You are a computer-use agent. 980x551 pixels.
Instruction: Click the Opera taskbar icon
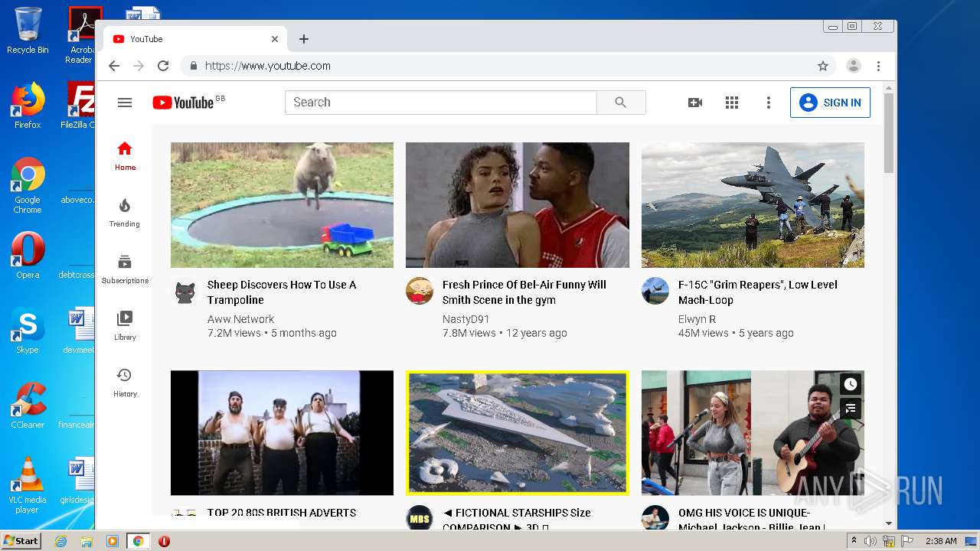pos(164,541)
